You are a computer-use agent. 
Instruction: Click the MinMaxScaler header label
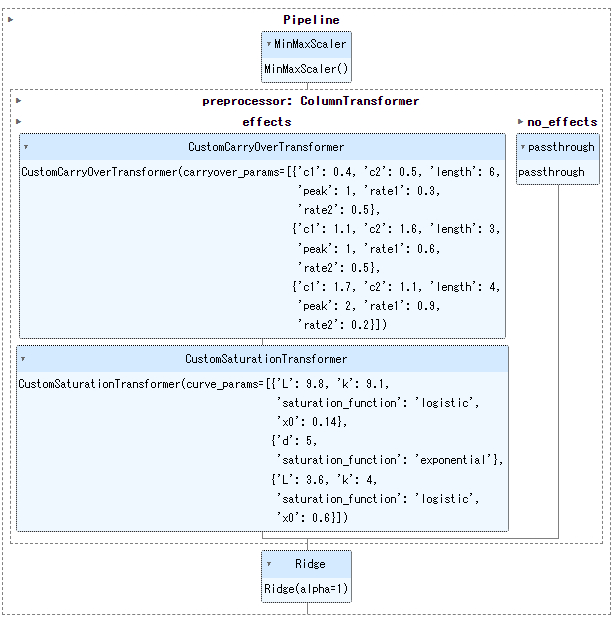pyautogui.click(x=310, y=44)
